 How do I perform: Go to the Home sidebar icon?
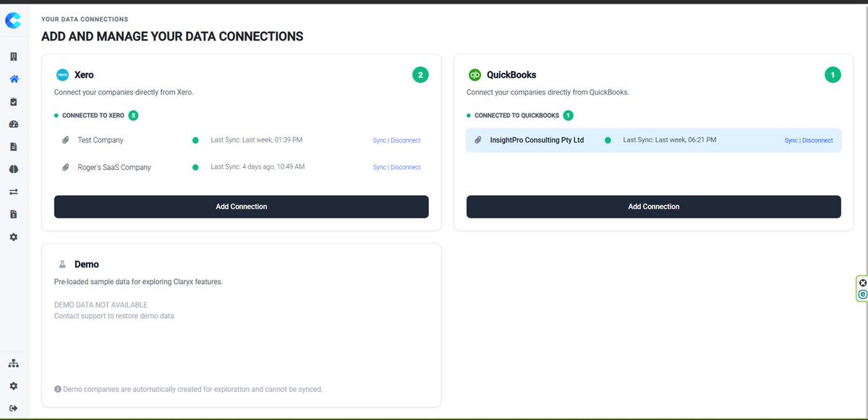[x=13, y=80]
